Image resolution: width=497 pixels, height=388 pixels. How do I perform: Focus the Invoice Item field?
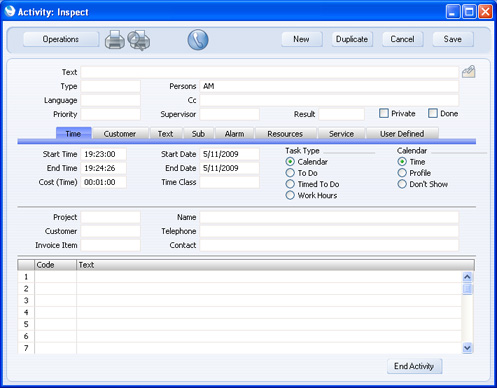click(110, 245)
